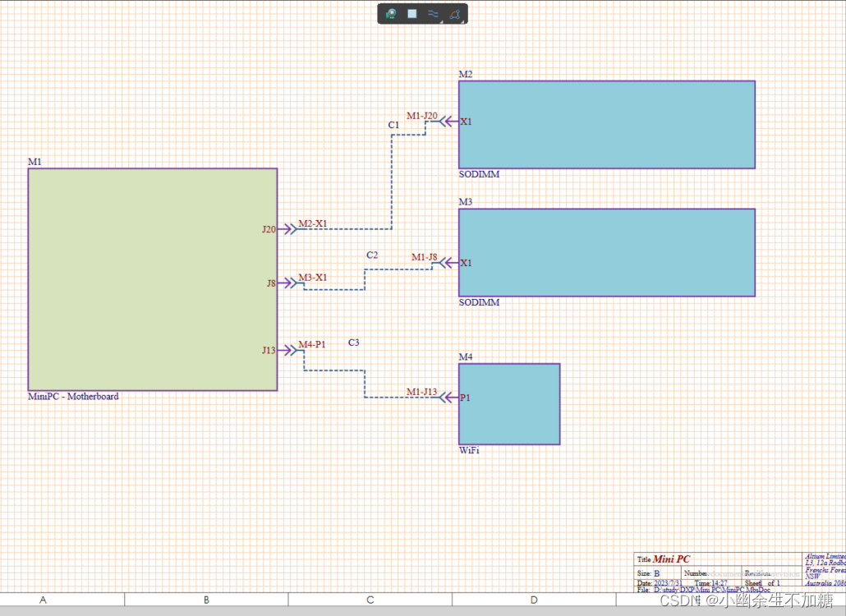
Task: Select the M2 SODIMM module block
Action: coord(606,124)
